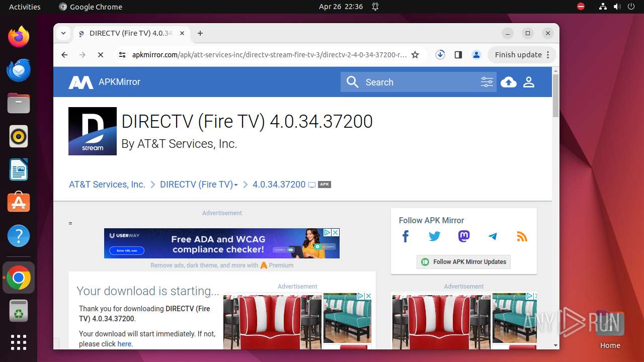Open AdChoices info on UserWay ad
The height and width of the screenshot is (362, 644).
[x=327, y=232]
